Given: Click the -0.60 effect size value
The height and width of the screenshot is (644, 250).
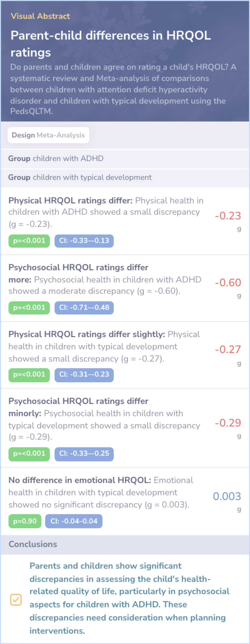Looking at the screenshot, I should pos(228,283).
